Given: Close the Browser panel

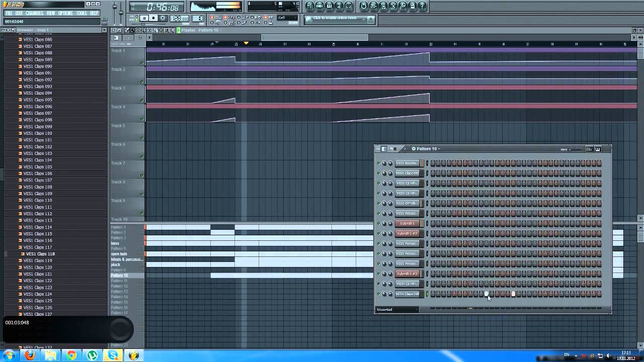Looking at the screenshot, I should coord(105,30).
